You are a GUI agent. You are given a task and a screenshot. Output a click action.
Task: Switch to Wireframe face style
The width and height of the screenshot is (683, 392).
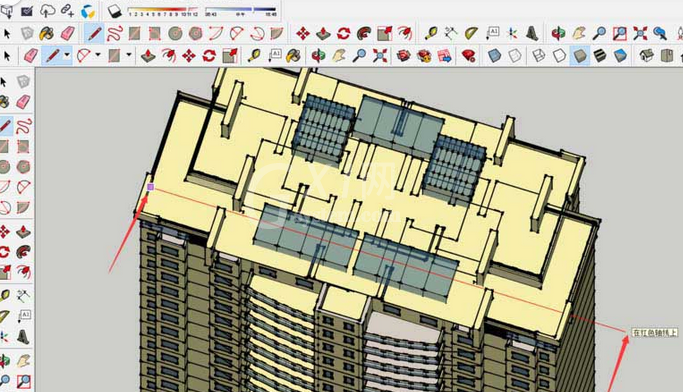coord(539,56)
